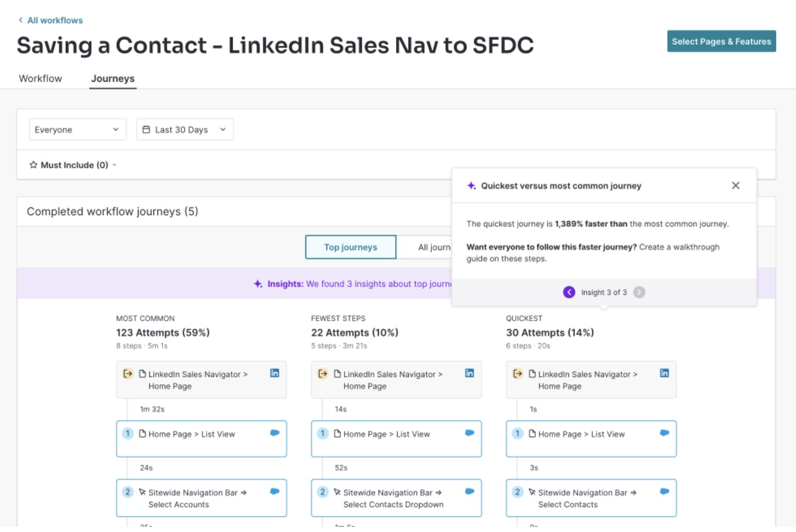796x532 pixels.
Task: Click Salesforce cloud icon on Fewest Steps step 1
Action: (x=470, y=433)
